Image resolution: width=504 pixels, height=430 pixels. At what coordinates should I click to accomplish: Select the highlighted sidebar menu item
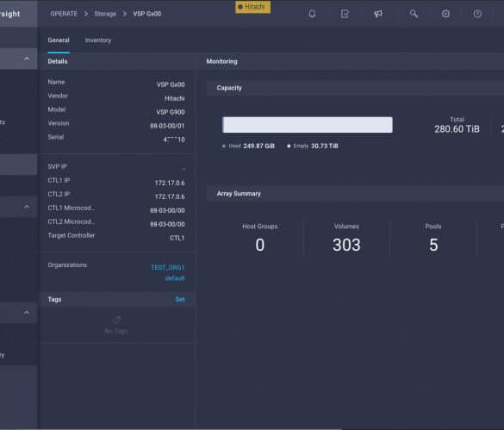click(x=19, y=165)
